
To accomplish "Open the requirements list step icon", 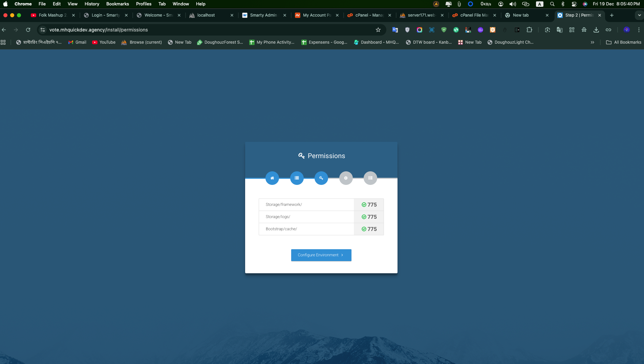I will (297, 178).
